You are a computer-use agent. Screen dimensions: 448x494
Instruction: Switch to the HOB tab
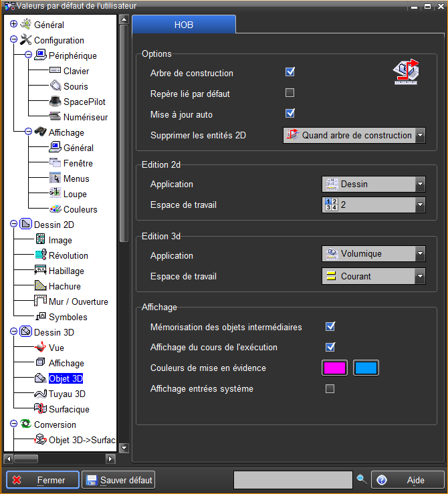[184, 24]
